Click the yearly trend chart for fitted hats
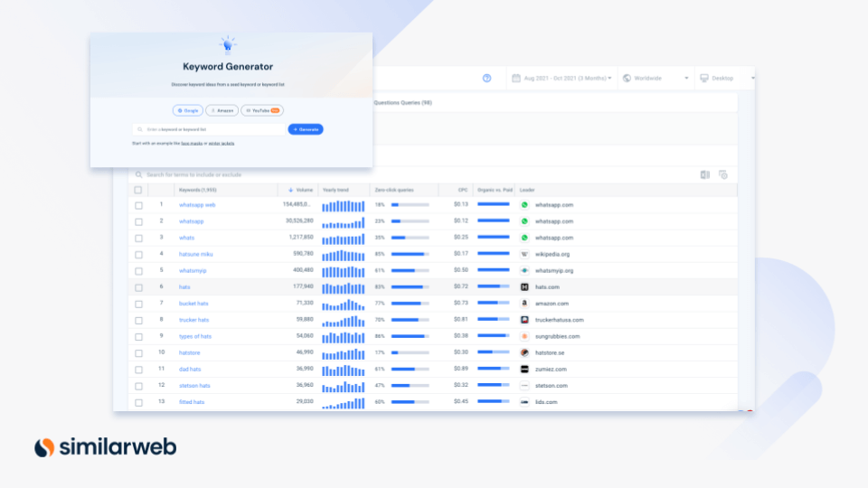 [344, 403]
